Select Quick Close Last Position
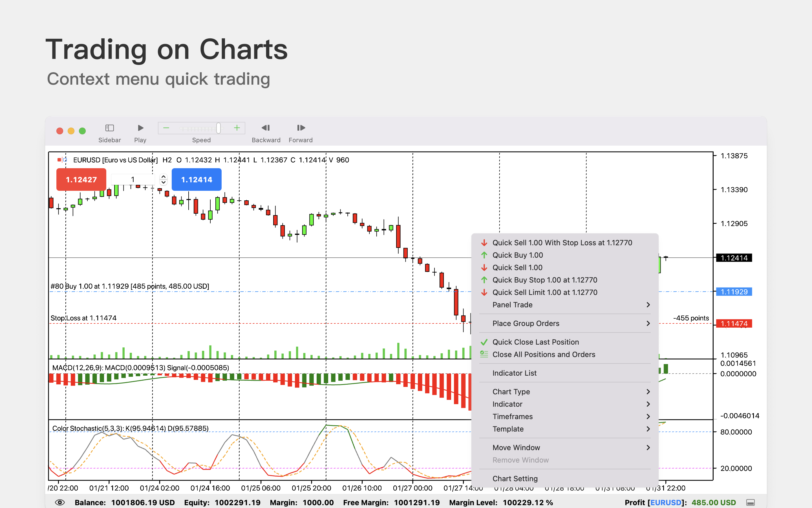The height and width of the screenshot is (508, 812). (x=565, y=342)
